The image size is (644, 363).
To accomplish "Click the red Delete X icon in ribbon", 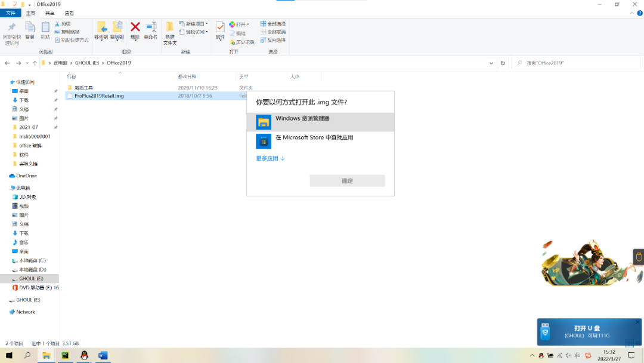I will point(135,27).
